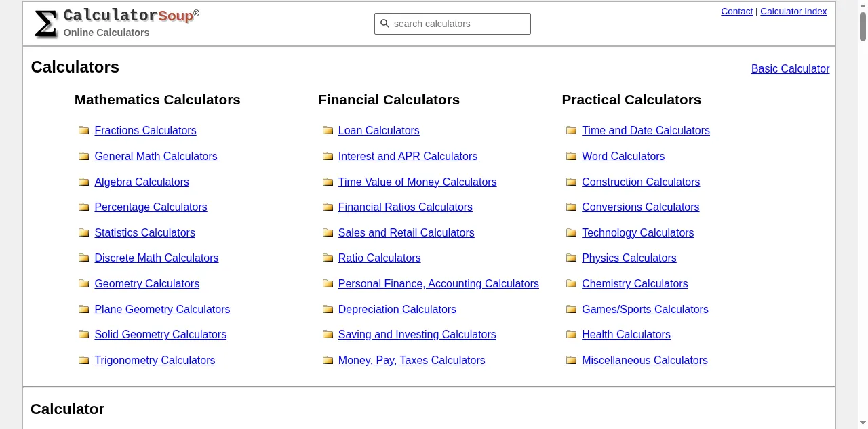The height and width of the screenshot is (429, 868).
Task: Open Interest and APR Calculators
Action: (x=408, y=156)
